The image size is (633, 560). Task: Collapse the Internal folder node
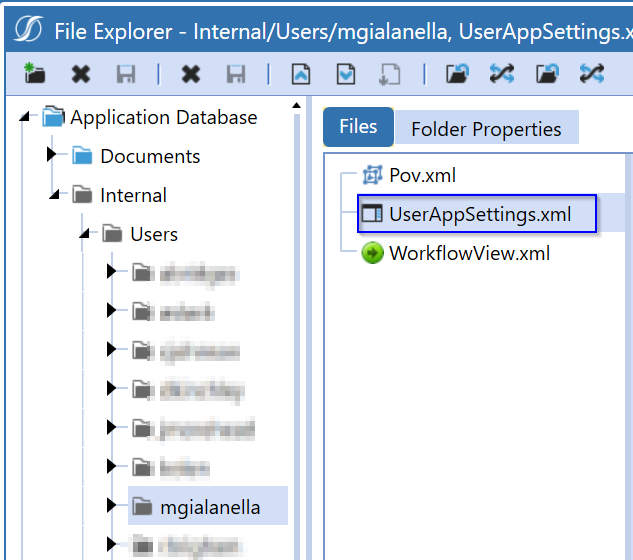pyautogui.click(x=55, y=195)
